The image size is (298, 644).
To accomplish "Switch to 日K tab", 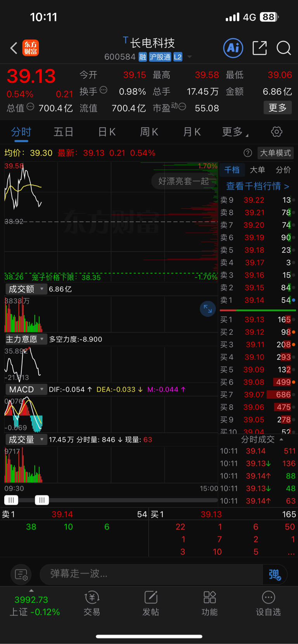I will [x=107, y=132].
